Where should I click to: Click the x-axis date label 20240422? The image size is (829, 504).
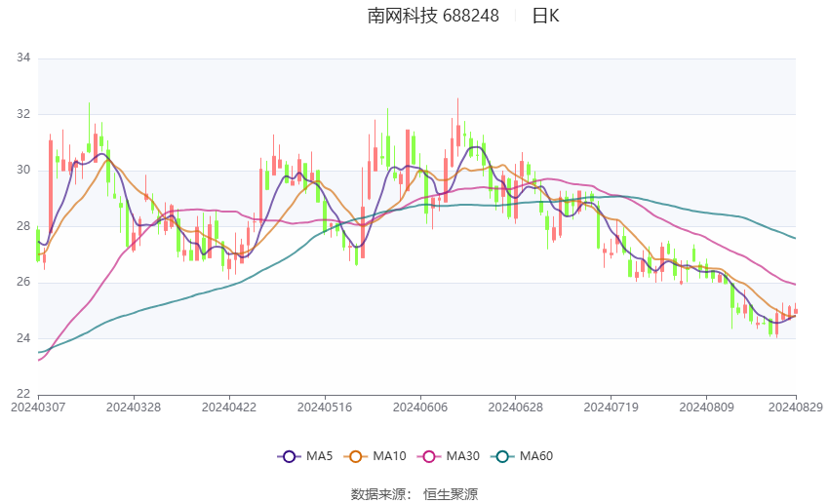point(229,407)
